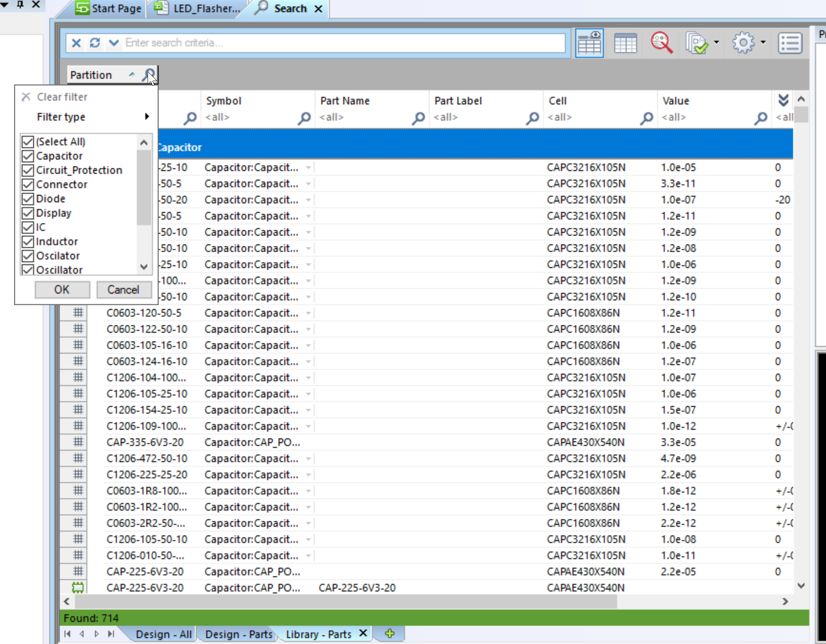
Task: Click the documents checkmark icon
Action: coord(697,43)
